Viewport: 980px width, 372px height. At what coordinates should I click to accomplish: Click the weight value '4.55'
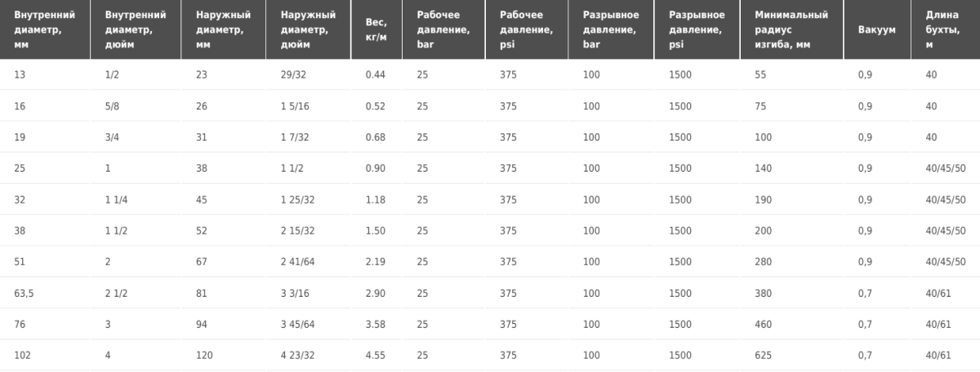click(x=376, y=355)
